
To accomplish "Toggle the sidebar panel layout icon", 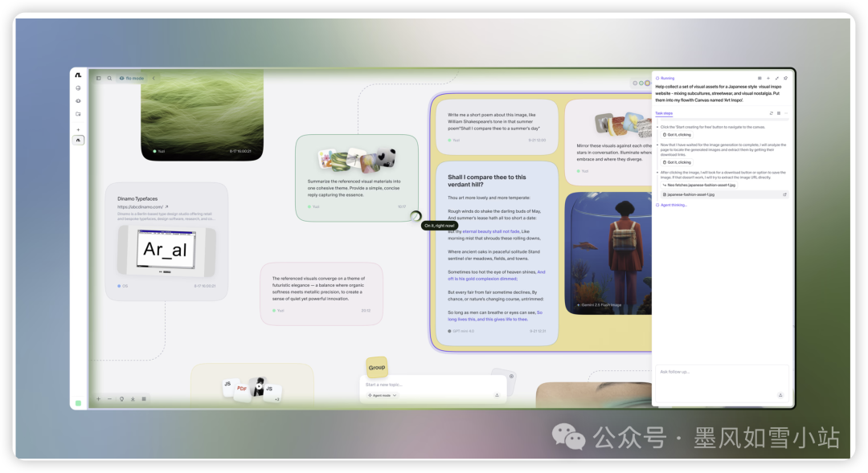I will point(99,78).
